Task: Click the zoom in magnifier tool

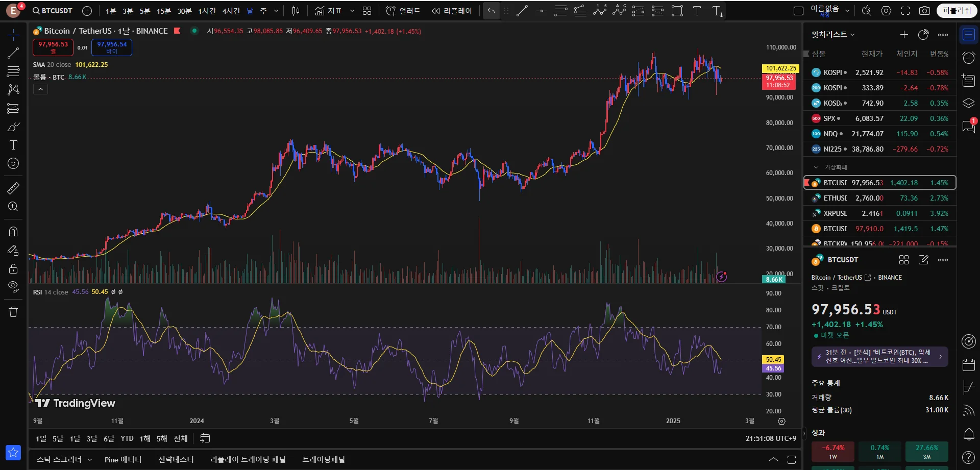Action: [x=13, y=206]
